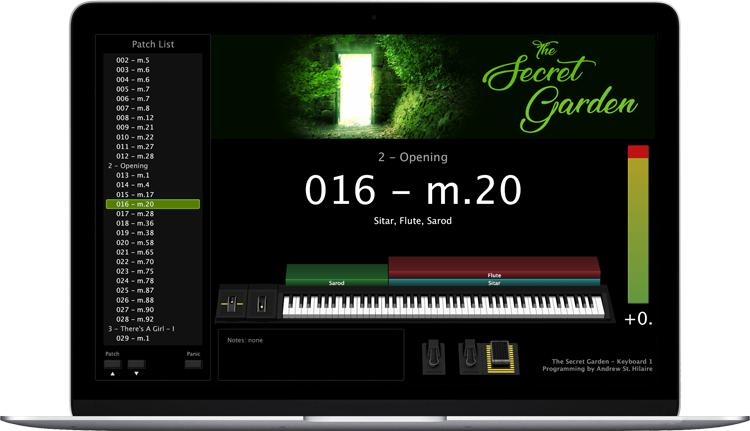Click the '2 - Opening' set name display

(x=413, y=157)
